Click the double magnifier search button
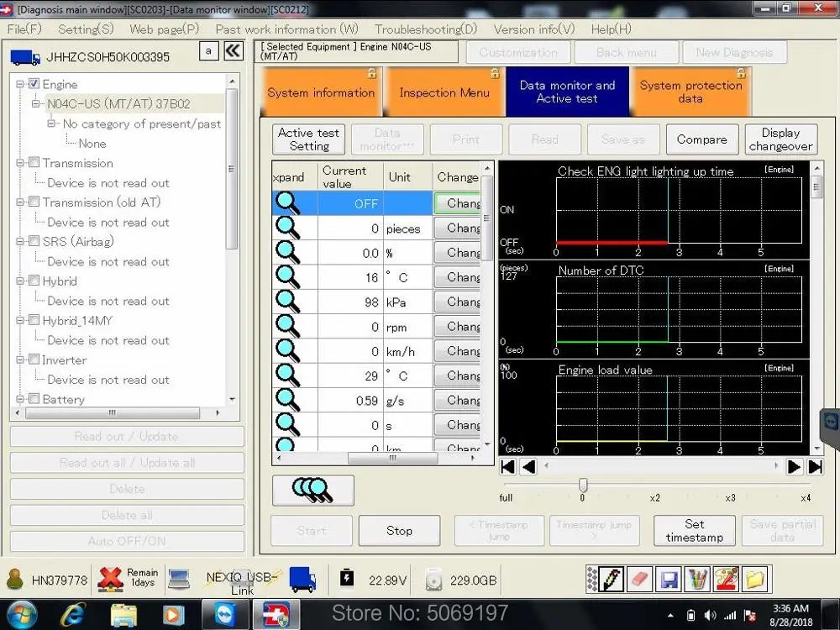This screenshot has width=840, height=630. pos(312,490)
